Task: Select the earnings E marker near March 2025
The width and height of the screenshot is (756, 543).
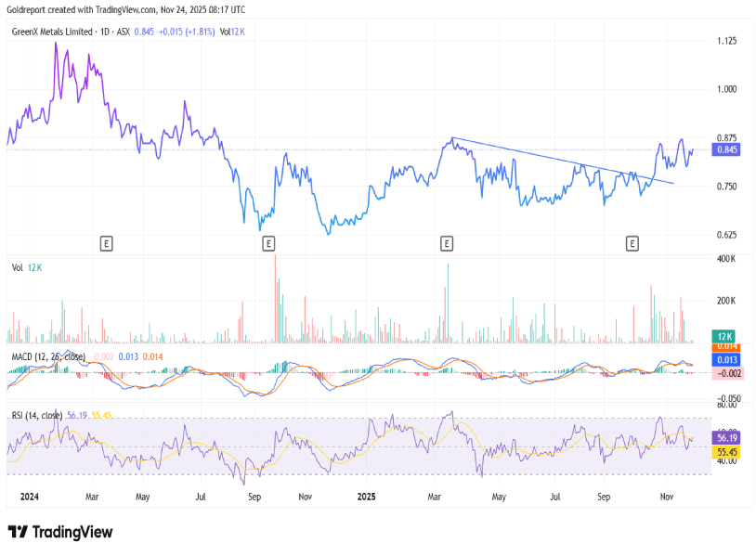Action: click(x=447, y=243)
